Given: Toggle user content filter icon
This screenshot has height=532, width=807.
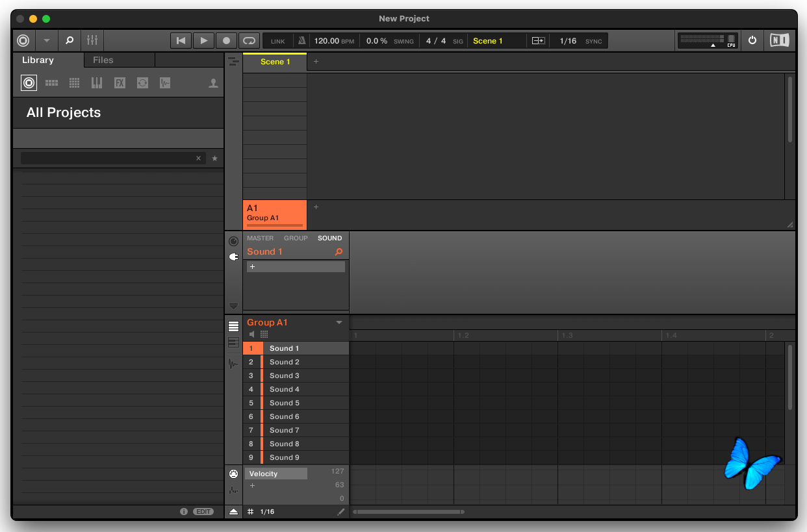Looking at the screenshot, I should [x=213, y=83].
